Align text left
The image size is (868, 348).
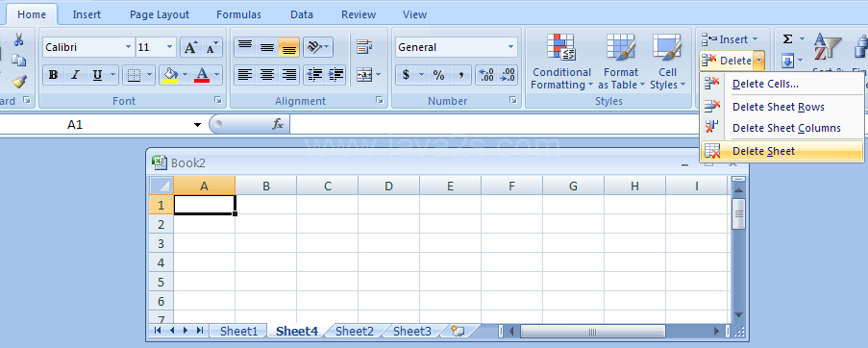point(245,75)
